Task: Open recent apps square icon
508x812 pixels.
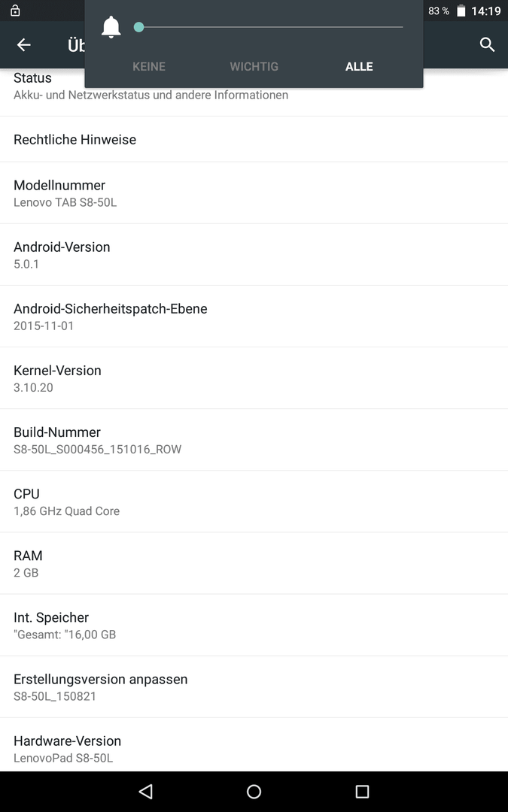Action: [362, 791]
